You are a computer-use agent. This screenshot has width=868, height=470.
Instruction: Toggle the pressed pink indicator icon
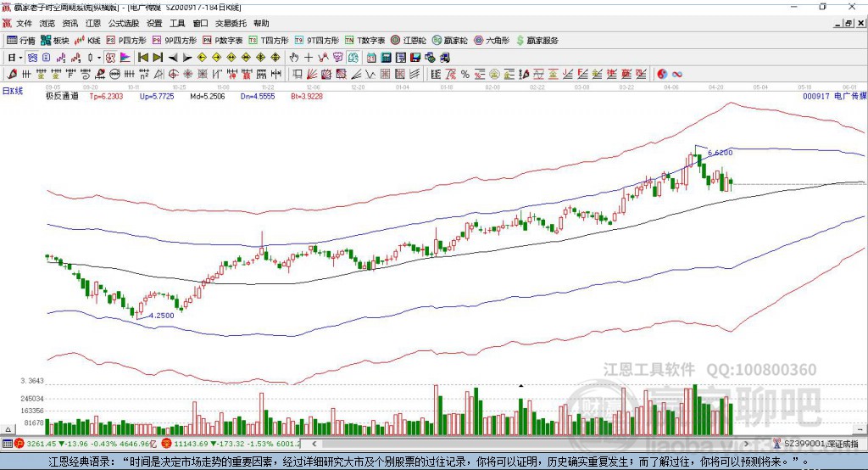[110, 58]
